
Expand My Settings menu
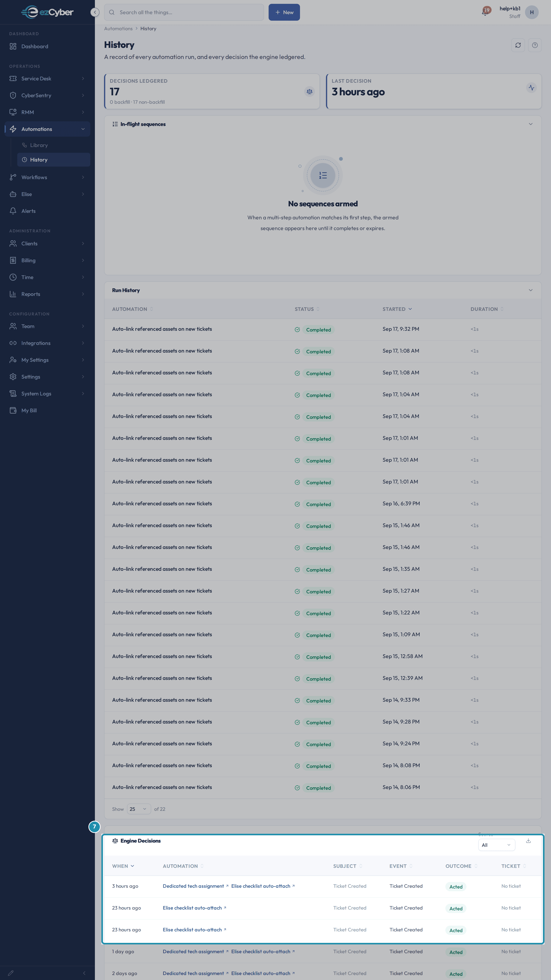pyautogui.click(x=47, y=360)
